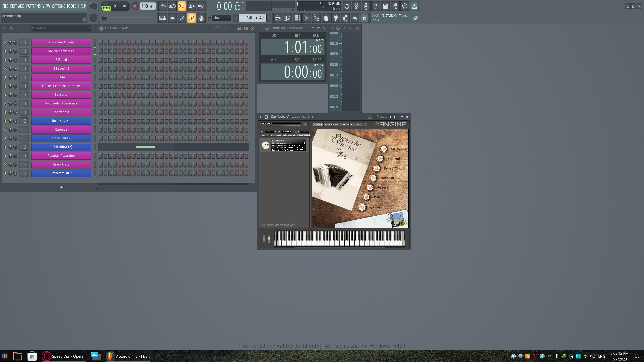Click the render audio export icon
644x362 pixels.
click(x=395, y=6)
